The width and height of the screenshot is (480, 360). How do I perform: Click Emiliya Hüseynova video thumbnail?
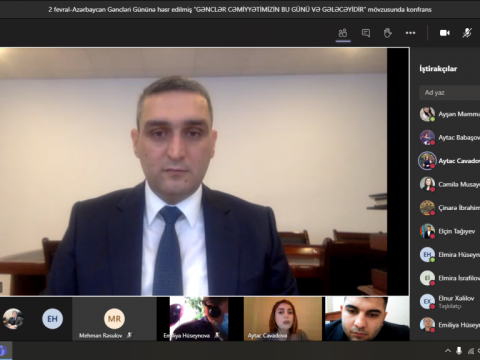pyautogui.click(x=199, y=319)
